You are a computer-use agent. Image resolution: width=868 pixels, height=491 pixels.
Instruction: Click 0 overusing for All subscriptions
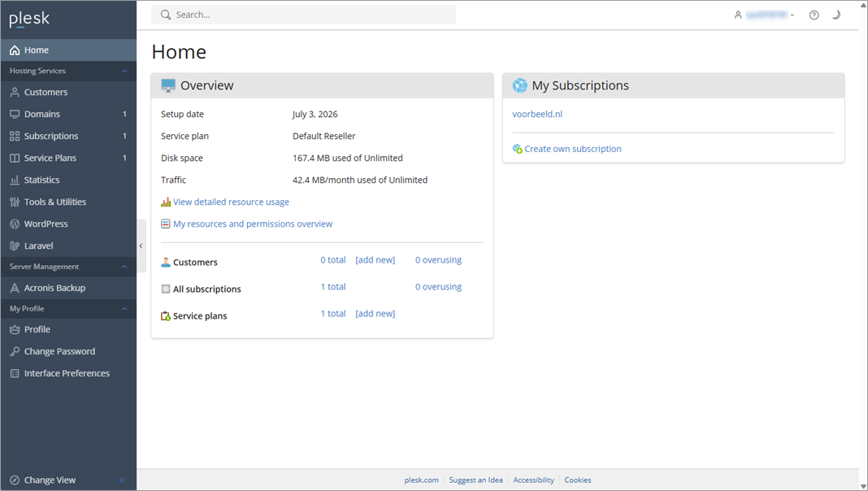pos(438,287)
